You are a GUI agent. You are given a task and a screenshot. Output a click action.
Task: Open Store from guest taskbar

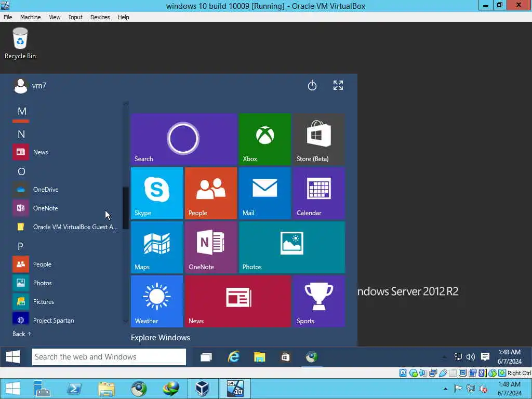(285, 357)
